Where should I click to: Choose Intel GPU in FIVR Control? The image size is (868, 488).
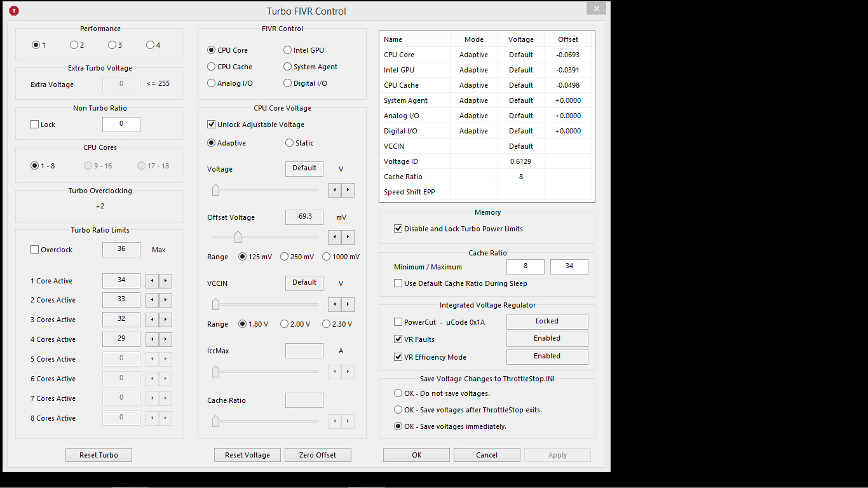(x=304, y=50)
